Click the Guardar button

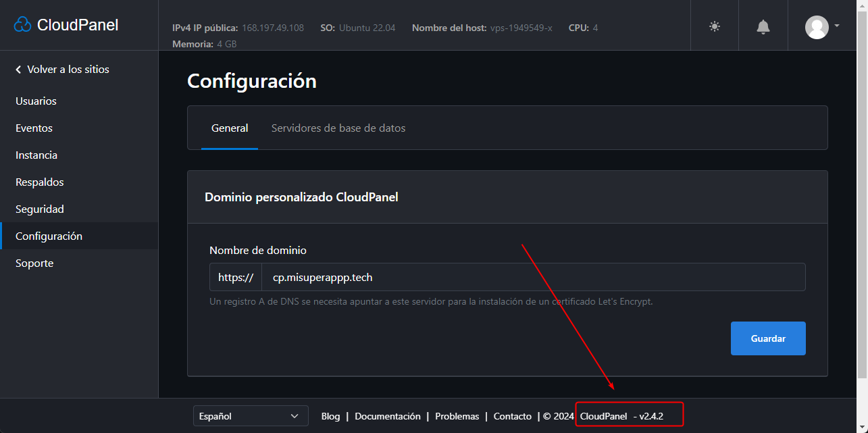(768, 338)
